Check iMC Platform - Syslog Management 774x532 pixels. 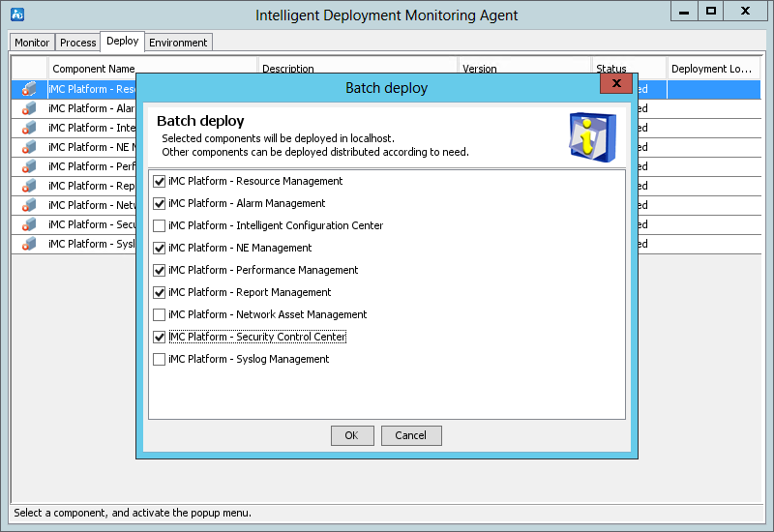coord(159,359)
